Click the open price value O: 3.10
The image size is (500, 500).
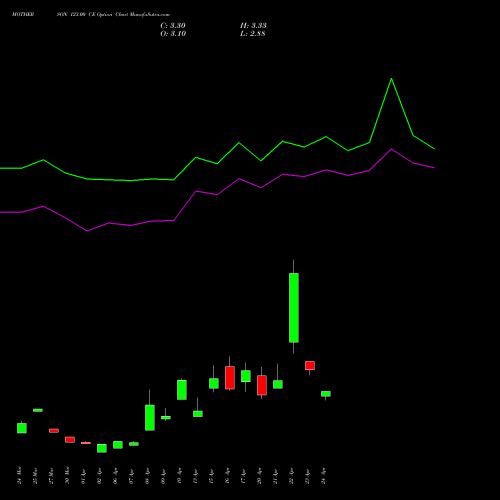pos(173,34)
